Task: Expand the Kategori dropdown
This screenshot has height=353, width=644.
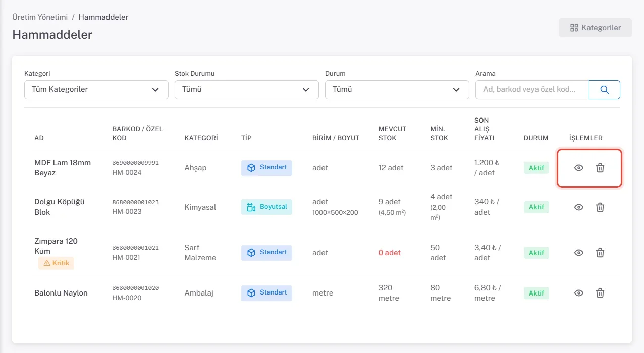Action: 96,90
